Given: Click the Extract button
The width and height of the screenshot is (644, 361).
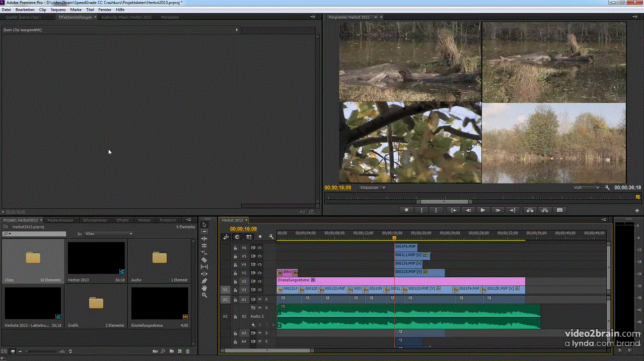Looking at the screenshot, I should (x=544, y=210).
